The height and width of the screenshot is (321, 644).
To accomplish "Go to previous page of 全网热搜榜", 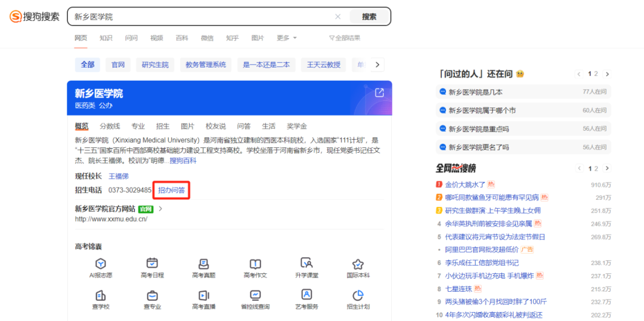I will pos(580,168).
